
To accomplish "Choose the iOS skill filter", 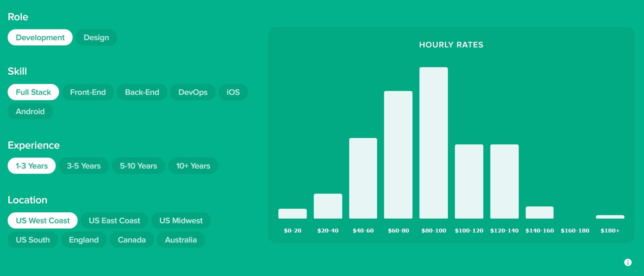I will (x=233, y=92).
